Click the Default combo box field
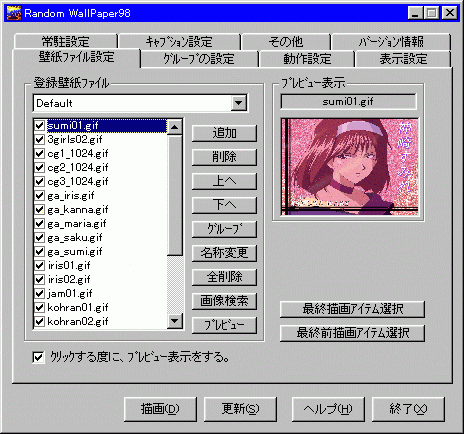 pos(140,103)
